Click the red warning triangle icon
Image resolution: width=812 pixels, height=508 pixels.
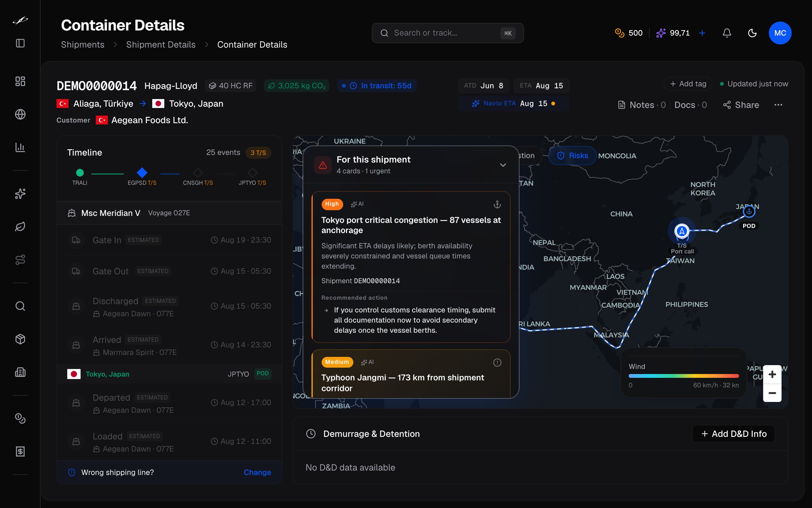(x=323, y=165)
